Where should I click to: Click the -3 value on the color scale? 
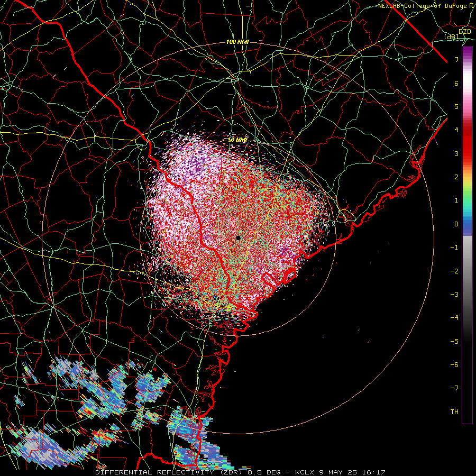tap(454, 295)
